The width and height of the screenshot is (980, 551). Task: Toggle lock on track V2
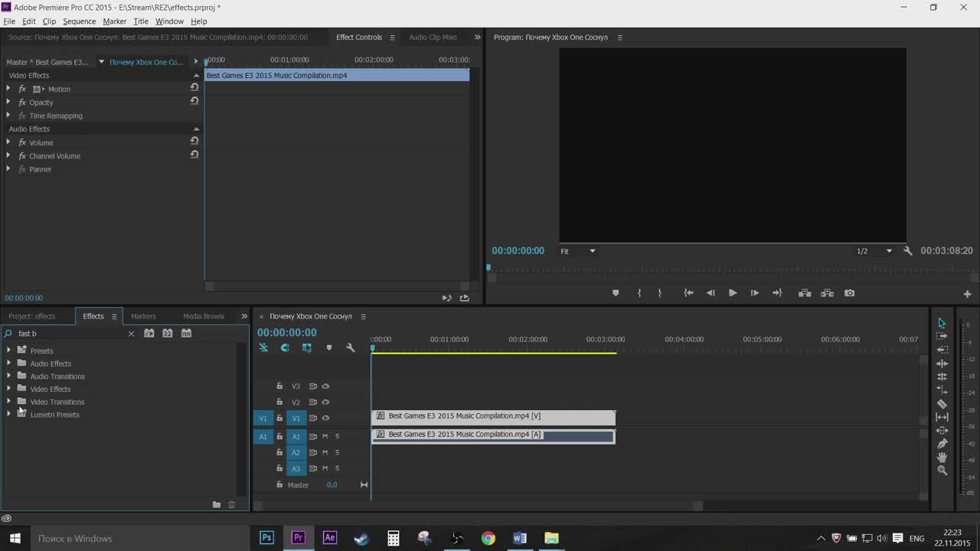tap(279, 402)
